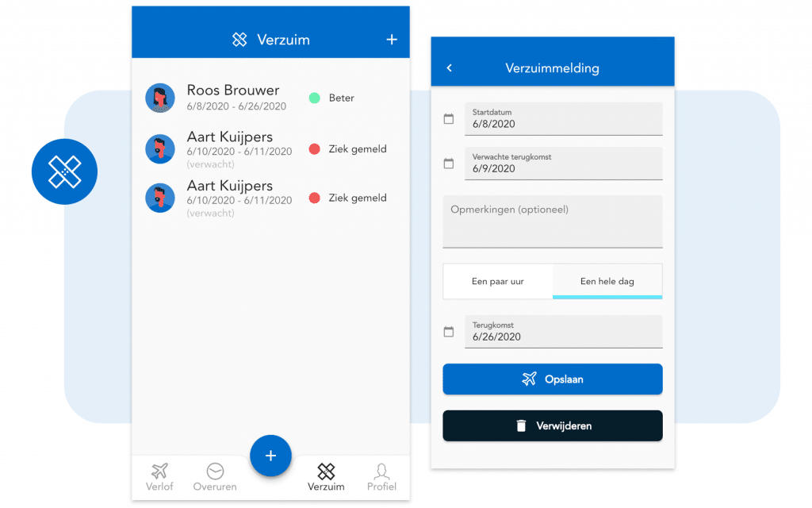Click the plus icon in Verzuim header
This screenshot has height=508, width=812.
(x=392, y=40)
